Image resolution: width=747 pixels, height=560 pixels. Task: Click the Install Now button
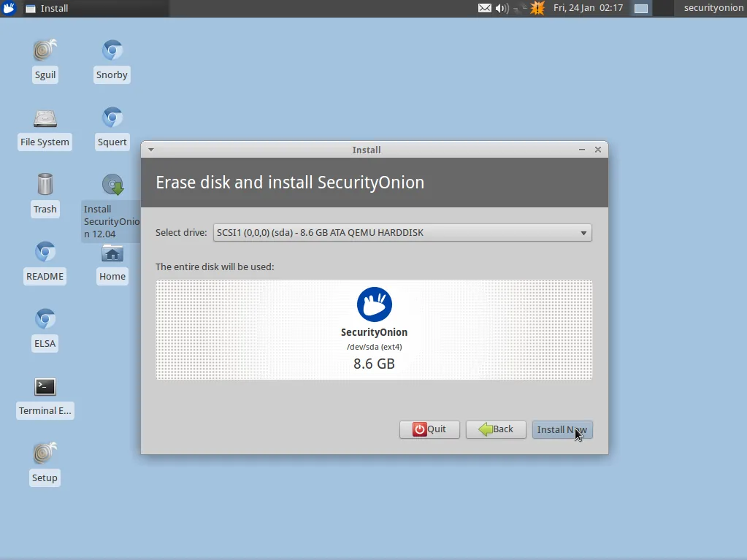[x=562, y=429]
